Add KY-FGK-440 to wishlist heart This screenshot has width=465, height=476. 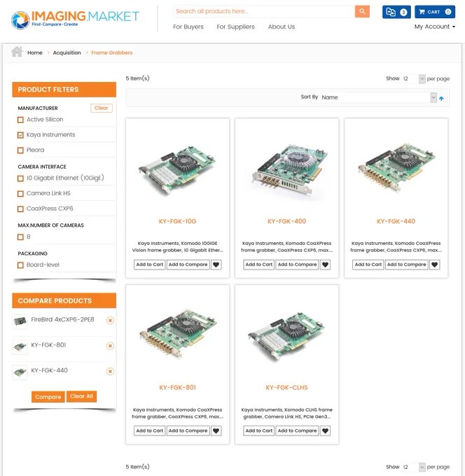[435, 265]
